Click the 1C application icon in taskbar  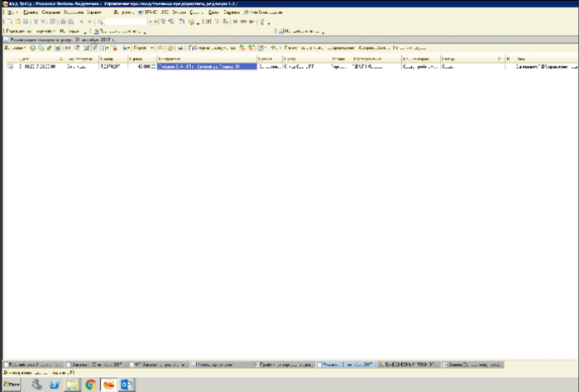(x=109, y=385)
